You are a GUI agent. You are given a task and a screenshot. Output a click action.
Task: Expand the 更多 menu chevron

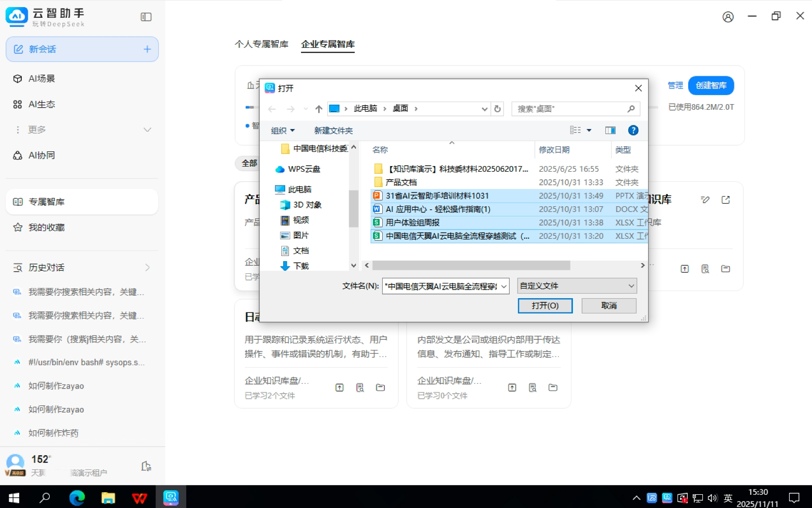tap(147, 130)
